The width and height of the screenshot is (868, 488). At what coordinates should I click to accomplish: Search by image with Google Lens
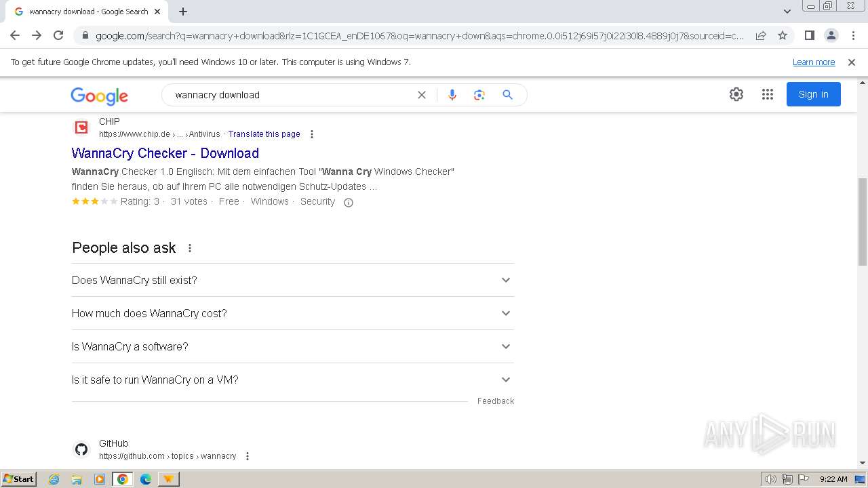tap(479, 95)
